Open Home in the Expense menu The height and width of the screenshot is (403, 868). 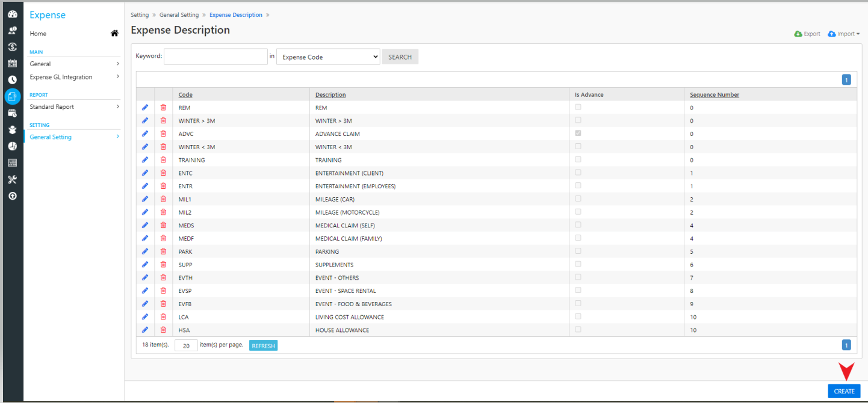38,34
